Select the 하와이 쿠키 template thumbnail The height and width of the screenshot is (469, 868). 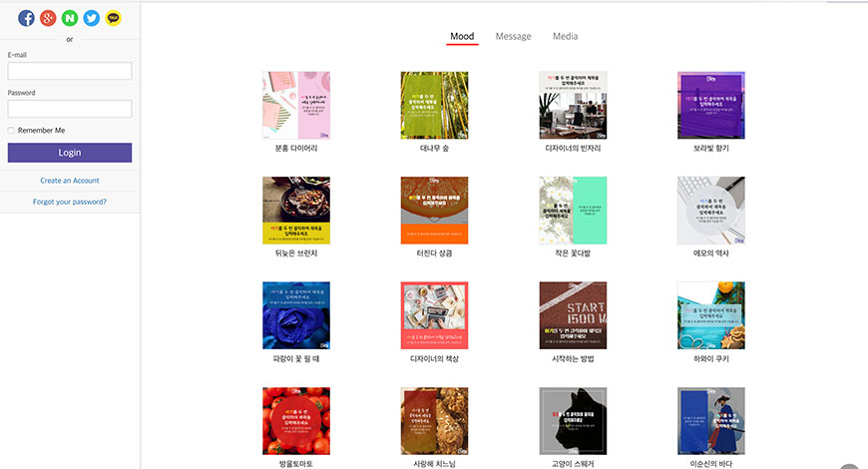(x=710, y=315)
